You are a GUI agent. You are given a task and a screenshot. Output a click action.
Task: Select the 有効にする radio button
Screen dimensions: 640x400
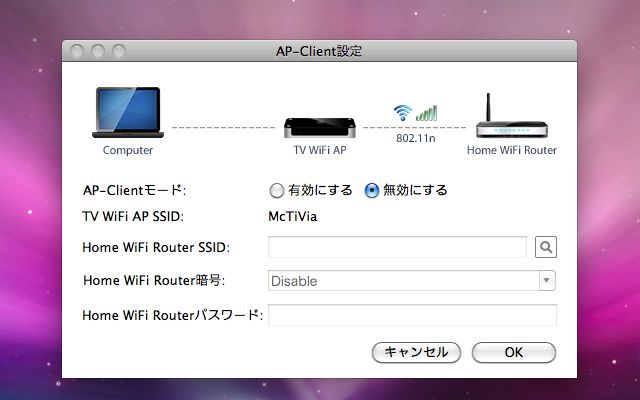(x=276, y=191)
